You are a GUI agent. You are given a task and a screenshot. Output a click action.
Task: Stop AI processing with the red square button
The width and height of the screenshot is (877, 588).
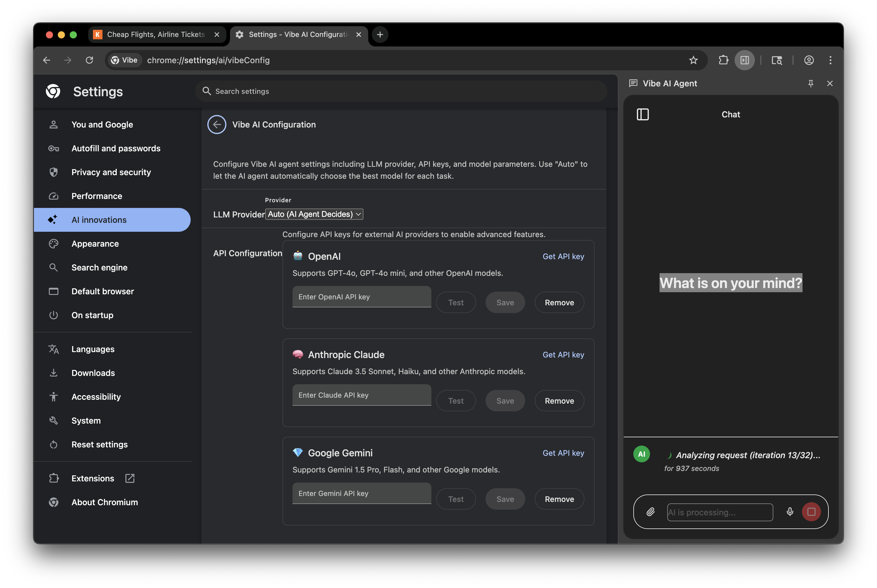tap(811, 512)
